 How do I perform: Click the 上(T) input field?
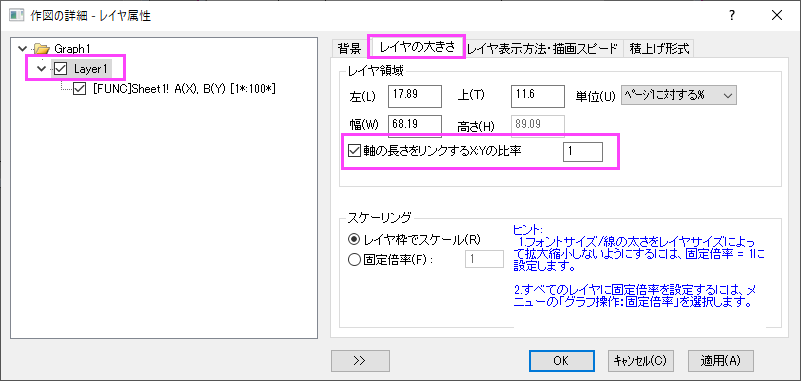click(537, 96)
